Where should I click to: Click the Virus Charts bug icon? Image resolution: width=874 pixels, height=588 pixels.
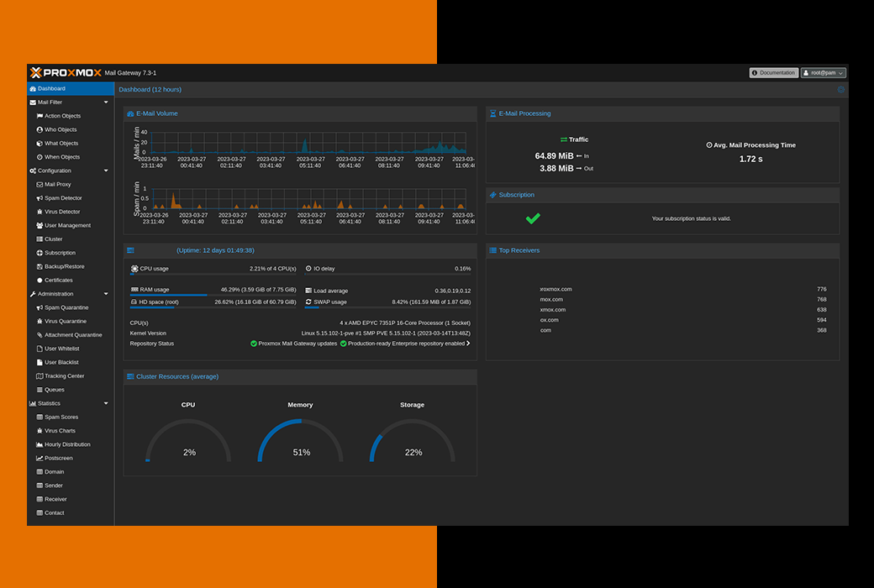(39, 431)
